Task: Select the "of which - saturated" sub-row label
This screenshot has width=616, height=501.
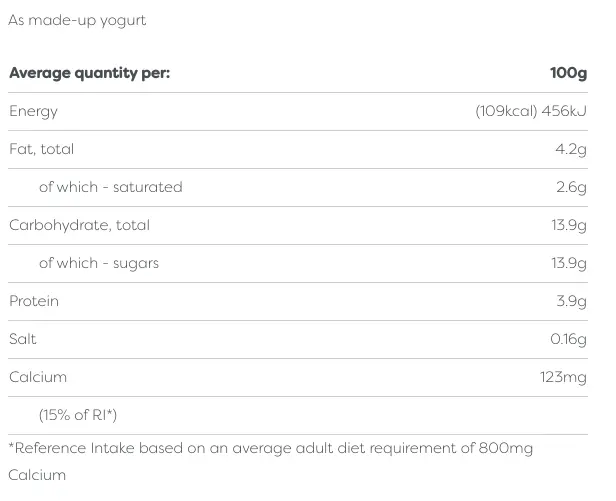Action: [x=110, y=187]
